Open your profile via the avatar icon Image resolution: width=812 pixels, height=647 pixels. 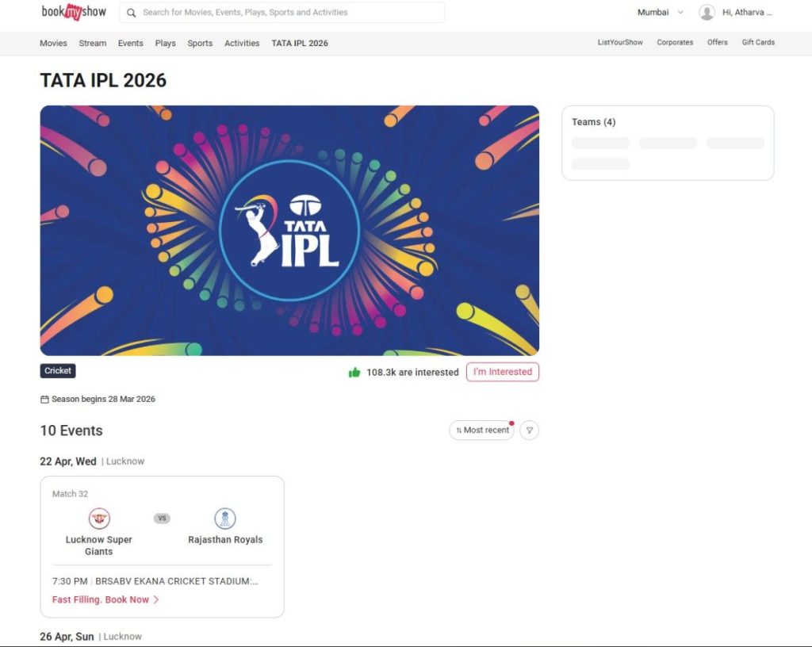(x=706, y=12)
